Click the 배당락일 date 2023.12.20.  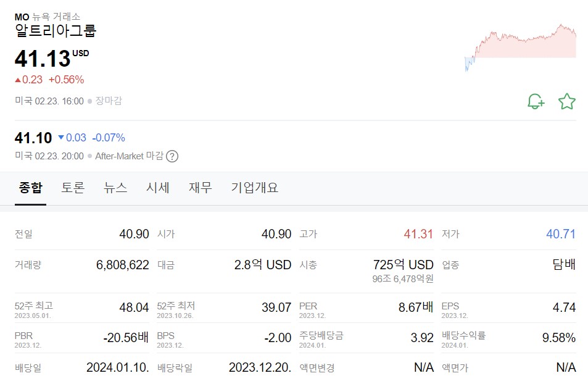coord(260,367)
